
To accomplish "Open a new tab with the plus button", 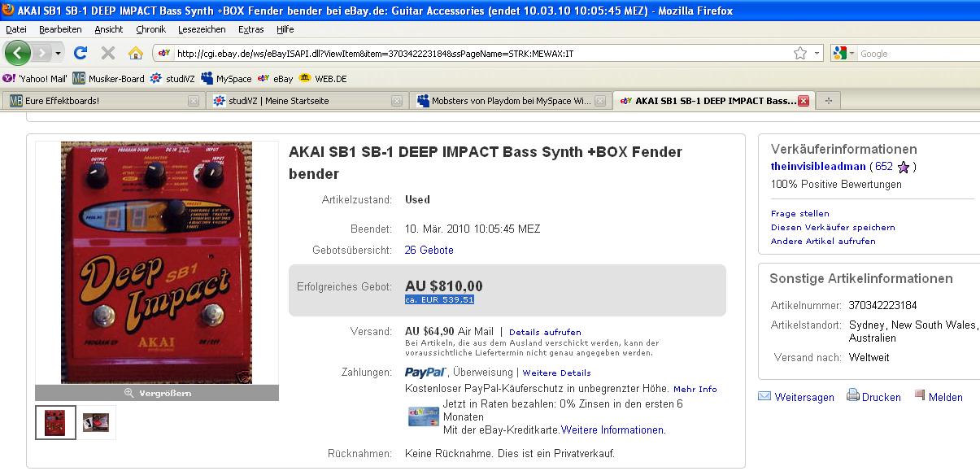I will 829,101.
